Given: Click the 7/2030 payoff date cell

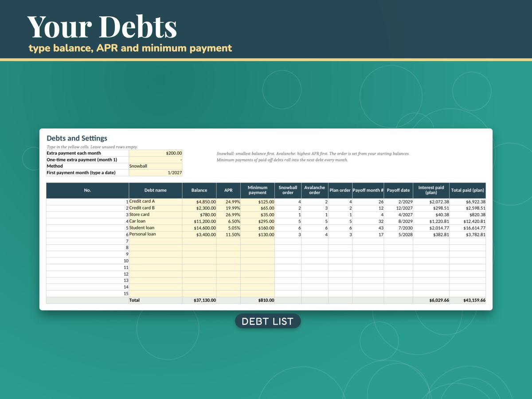Looking at the screenshot, I should click(x=398, y=228).
